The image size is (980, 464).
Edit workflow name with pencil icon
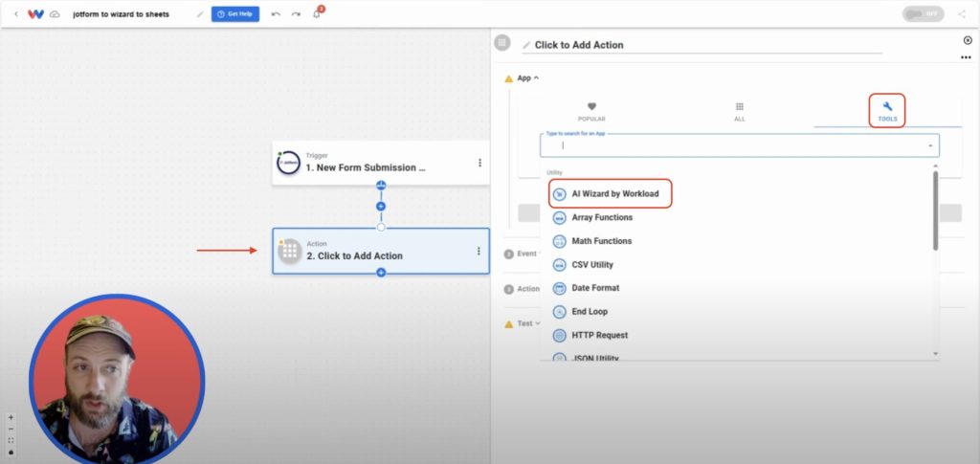click(200, 13)
